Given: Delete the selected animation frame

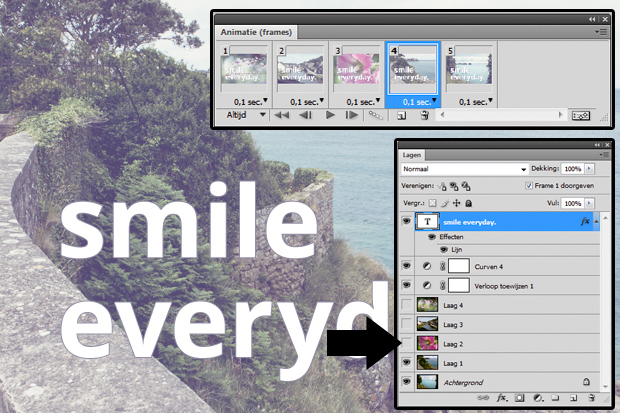Looking at the screenshot, I should 425,116.
